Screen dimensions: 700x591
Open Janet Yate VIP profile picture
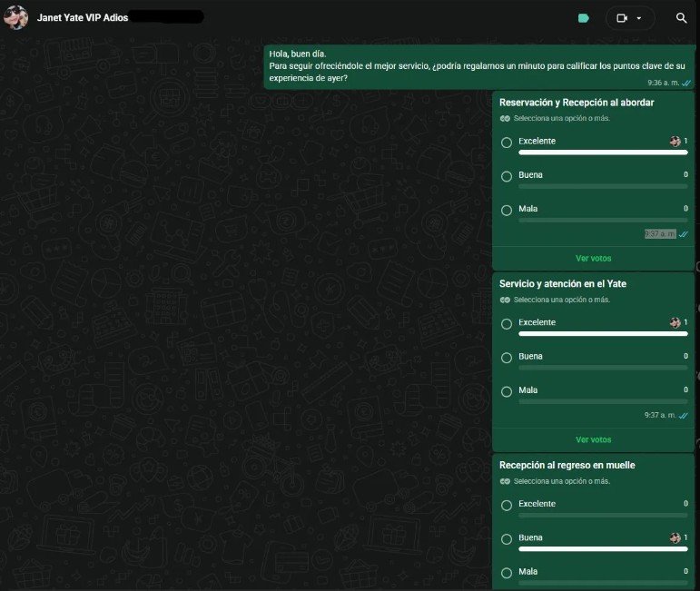pyautogui.click(x=16, y=17)
